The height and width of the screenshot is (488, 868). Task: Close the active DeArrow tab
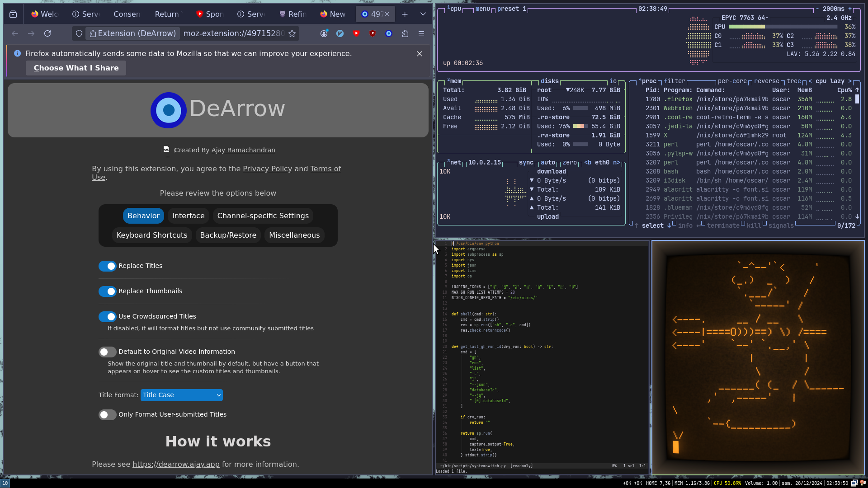pyautogui.click(x=387, y=14)
